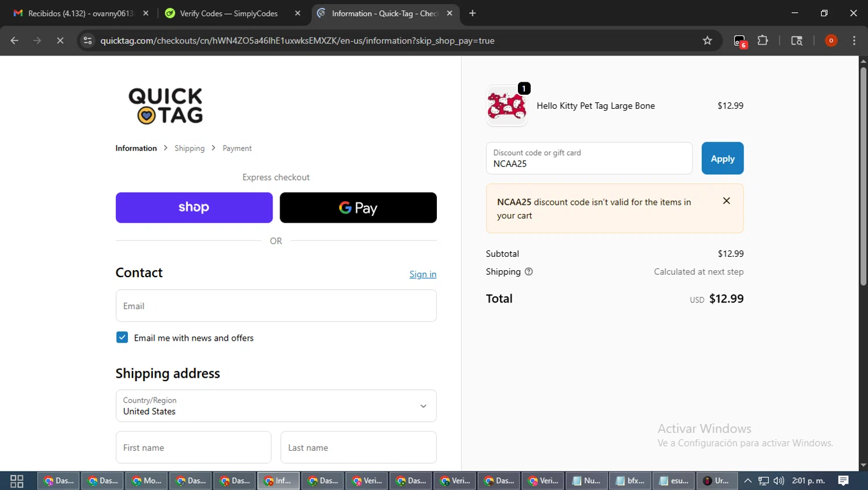Image resolution: width=868 pixels, height=490 pixels.
Task: Open the Windows Task View icon
Action: pyautogui.click(x=17, y=481)
